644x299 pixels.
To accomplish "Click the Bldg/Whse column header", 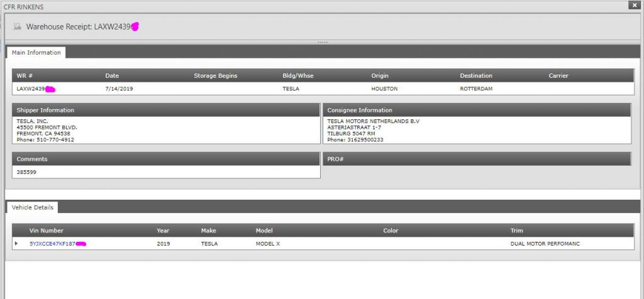I will pyautogui.click(x=298, y=76).
